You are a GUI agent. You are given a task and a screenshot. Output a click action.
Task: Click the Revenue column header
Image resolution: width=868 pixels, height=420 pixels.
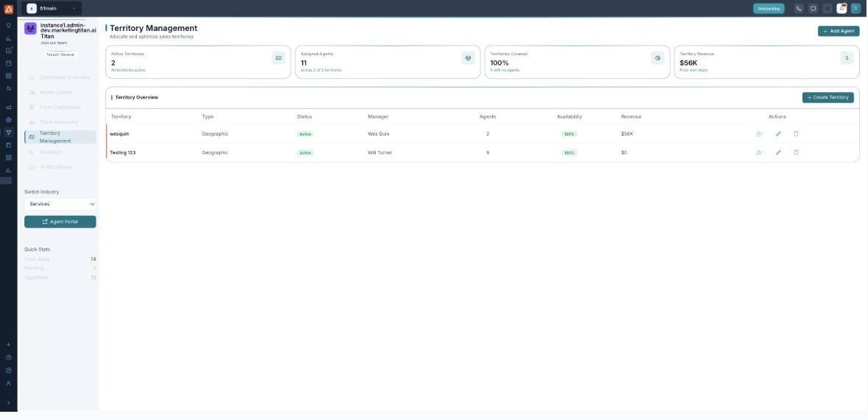click(631, 116)
